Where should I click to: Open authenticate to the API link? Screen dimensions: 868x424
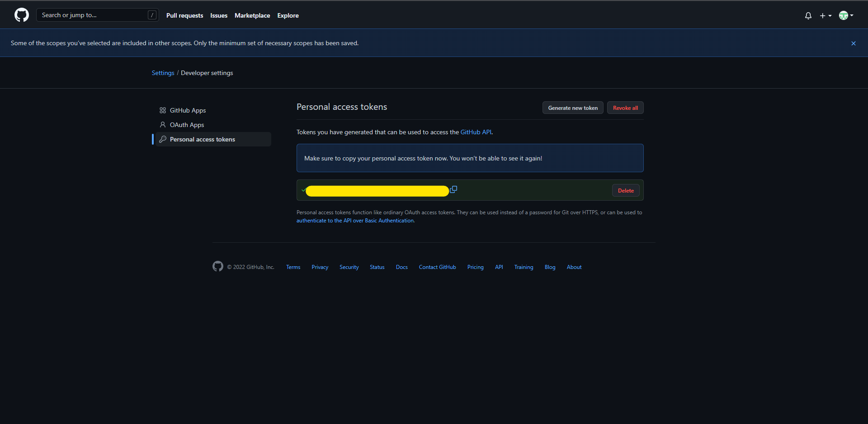(355, 221)
